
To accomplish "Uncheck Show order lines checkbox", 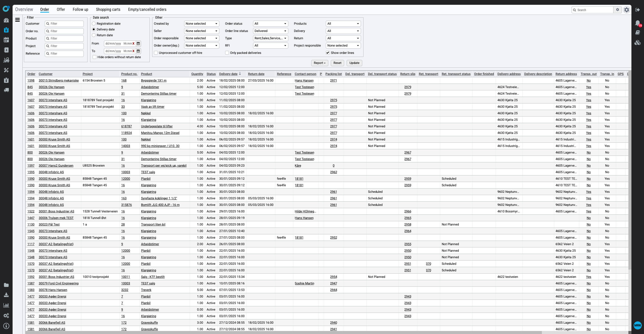I will [x=328, y=53].
